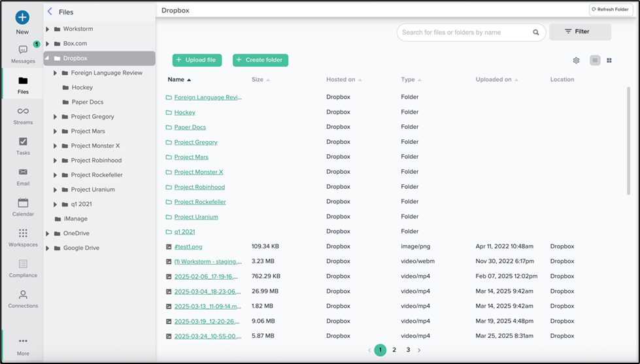Select Paper Docs in the file tree
Screen dimensions: 640x364
click(88, 102)
